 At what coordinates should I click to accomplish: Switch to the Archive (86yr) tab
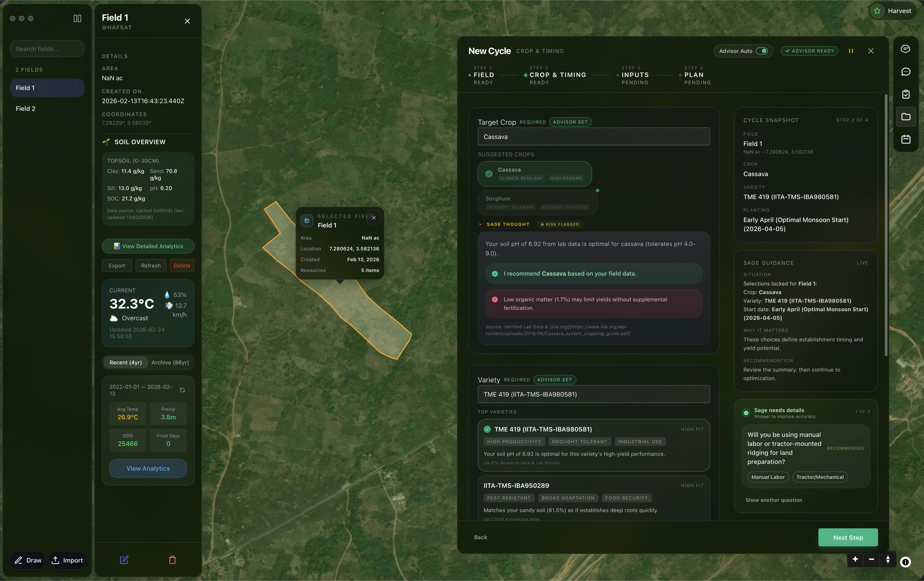point(170,362)
